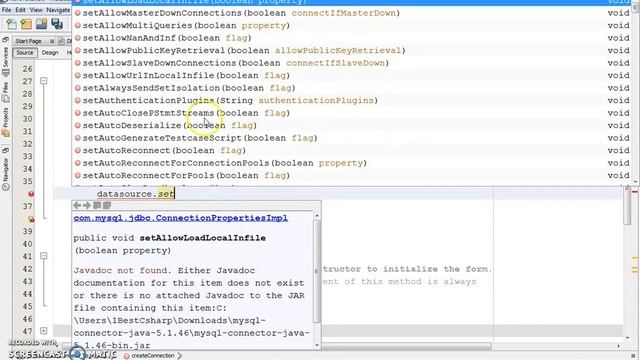Open the Files side panel
Image resolution: width=640 pixels, height=360 pixels.
(x=5, y=92)
